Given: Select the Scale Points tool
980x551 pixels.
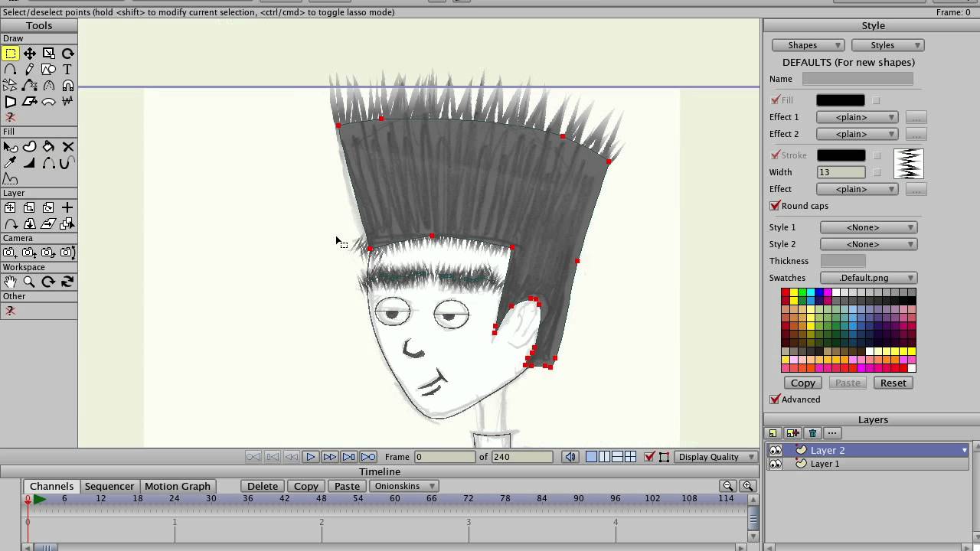Looking at the screenshot, I should coord(48,54).
